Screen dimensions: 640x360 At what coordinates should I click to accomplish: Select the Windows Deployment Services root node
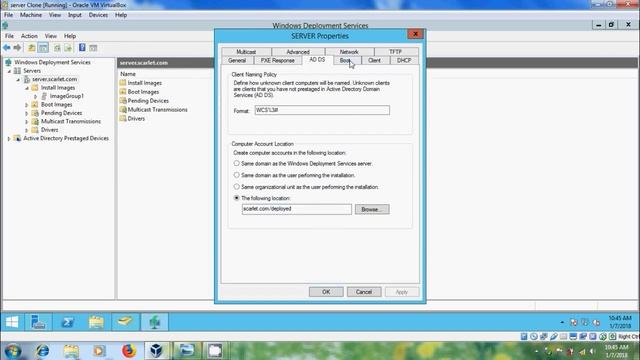(x=52, y=62)
